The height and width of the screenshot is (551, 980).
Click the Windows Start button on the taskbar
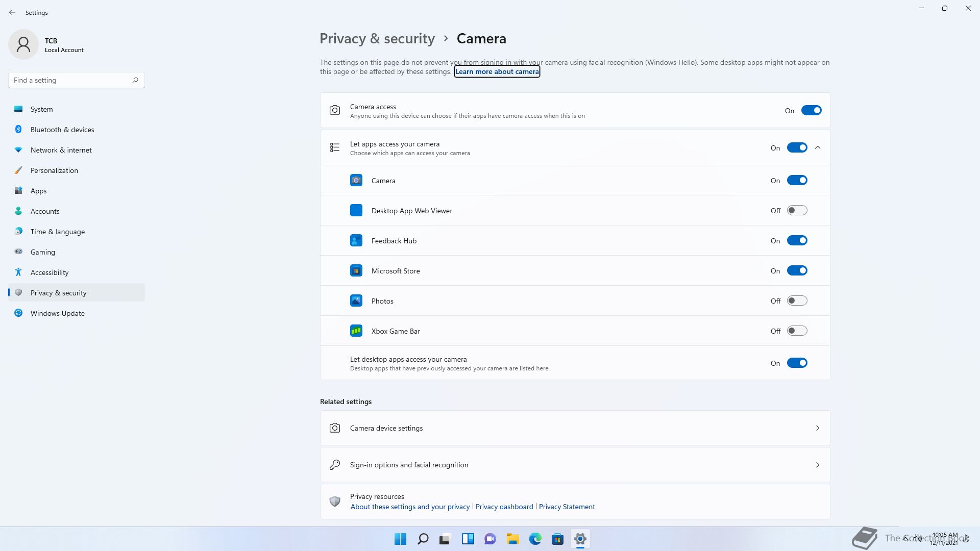point(400,539)
